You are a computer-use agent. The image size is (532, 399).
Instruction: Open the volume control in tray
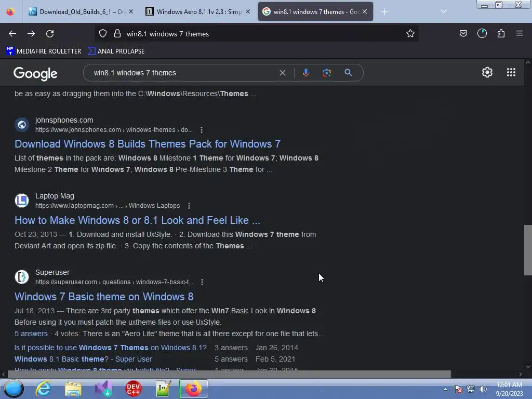point(483,389)
